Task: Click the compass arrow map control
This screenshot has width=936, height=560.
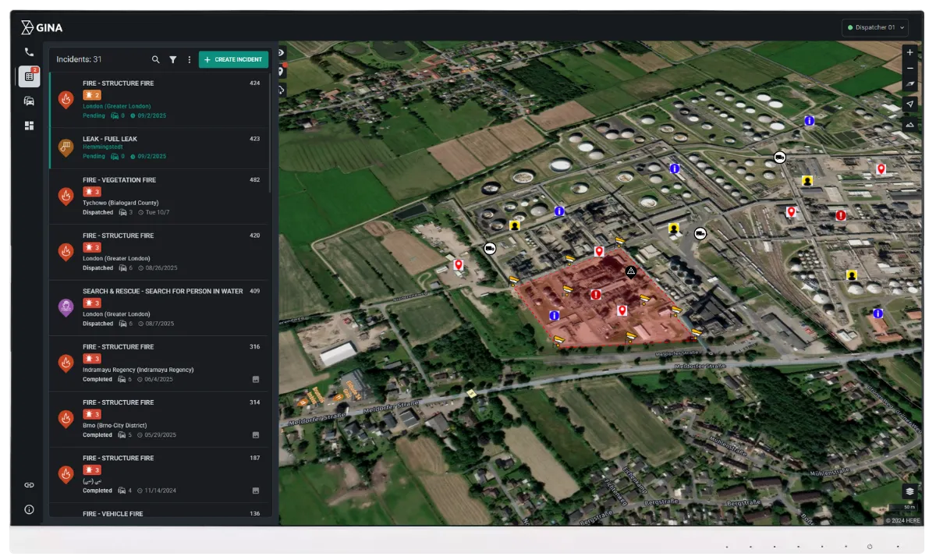Action: 909,103
